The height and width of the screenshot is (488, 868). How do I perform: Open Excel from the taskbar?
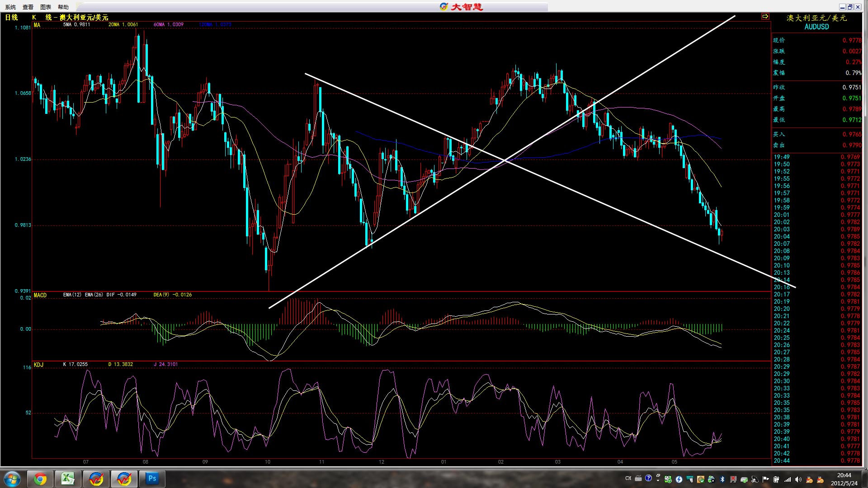(68, 479)
